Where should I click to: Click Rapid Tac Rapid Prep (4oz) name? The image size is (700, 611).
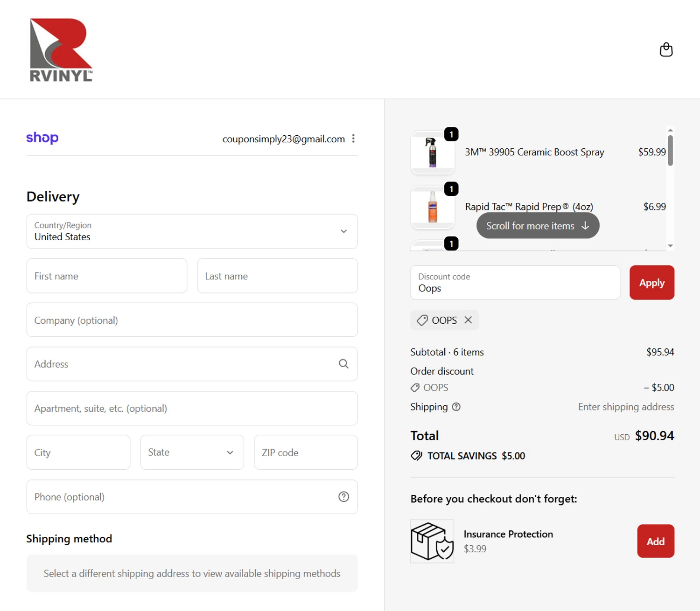point(529,207)
